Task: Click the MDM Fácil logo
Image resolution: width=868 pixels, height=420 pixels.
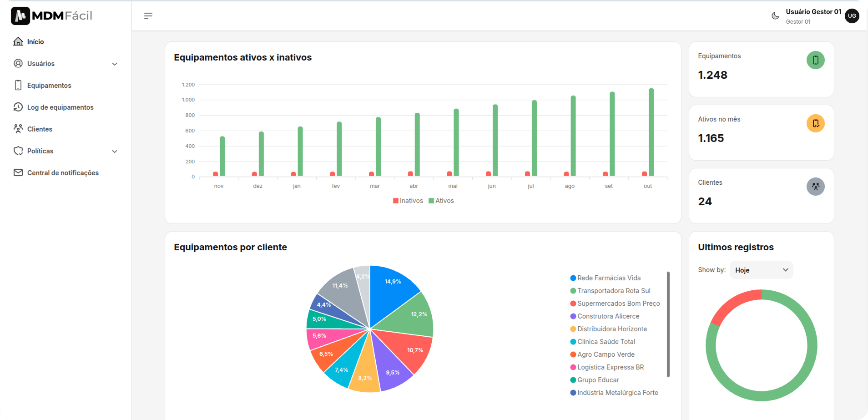Action: pyautogui.click(x=51, y=16)
